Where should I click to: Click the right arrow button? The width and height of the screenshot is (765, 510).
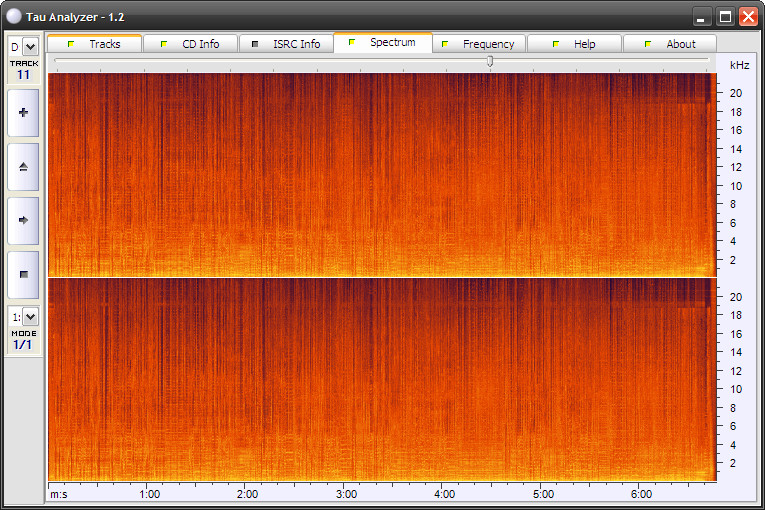(x=23, y=220)
